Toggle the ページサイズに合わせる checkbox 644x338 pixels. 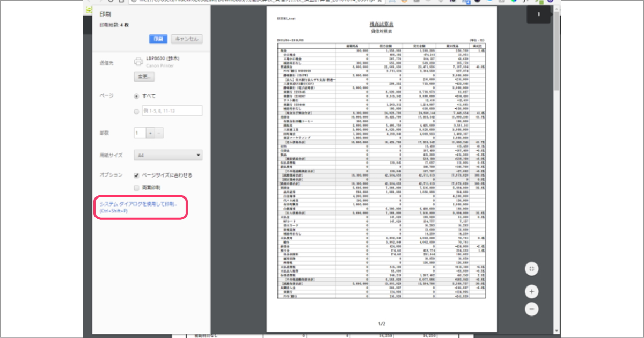pos(137,175)
